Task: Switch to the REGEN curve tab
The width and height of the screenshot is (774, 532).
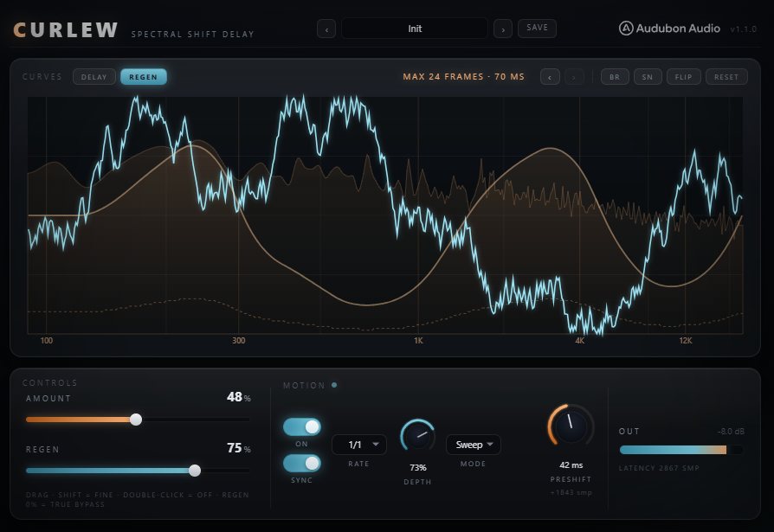Action: click(143, 77)
